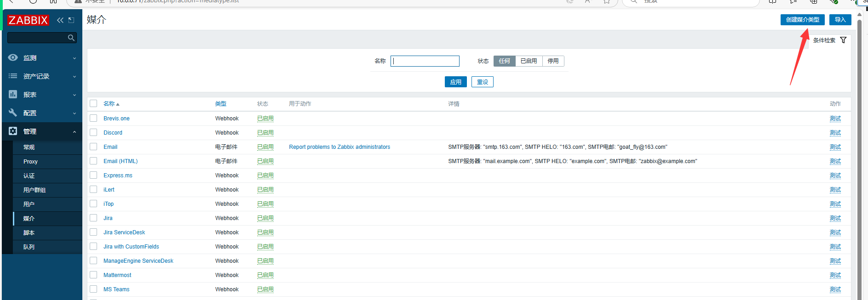Select the 媒介 submenu item
The height and width of the screenshot is (300, 868).
[x=48, y=218]
